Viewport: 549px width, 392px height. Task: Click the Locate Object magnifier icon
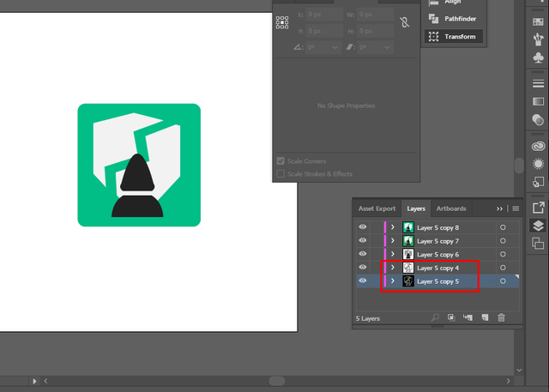[436, 317]
